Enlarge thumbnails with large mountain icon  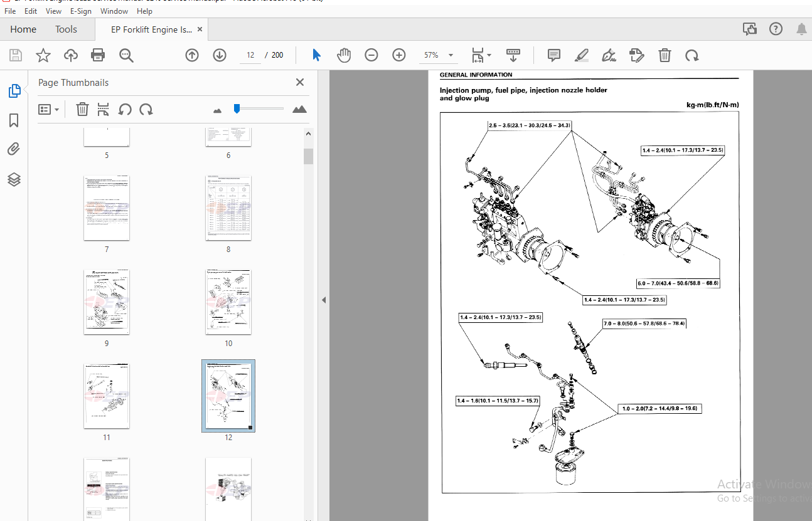tap(300, 109)
